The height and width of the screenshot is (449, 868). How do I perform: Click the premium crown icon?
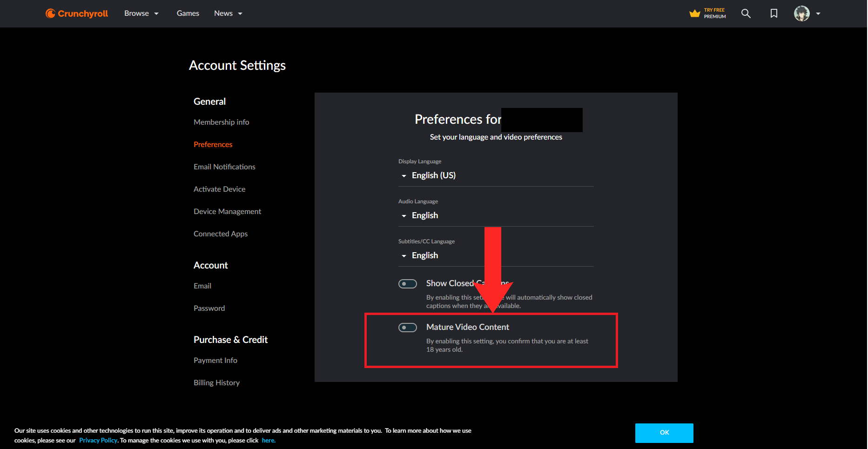tap(695, 13)
